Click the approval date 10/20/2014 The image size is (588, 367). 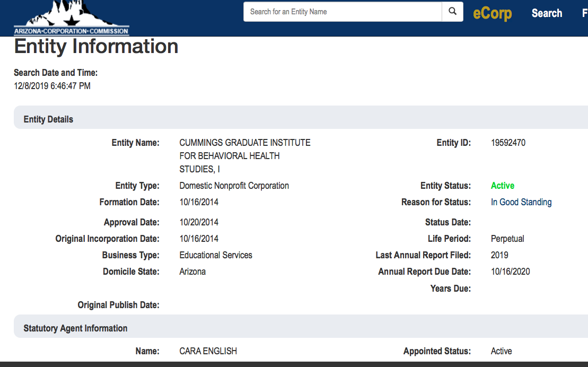pyautogui.click(x=199, y=222)
